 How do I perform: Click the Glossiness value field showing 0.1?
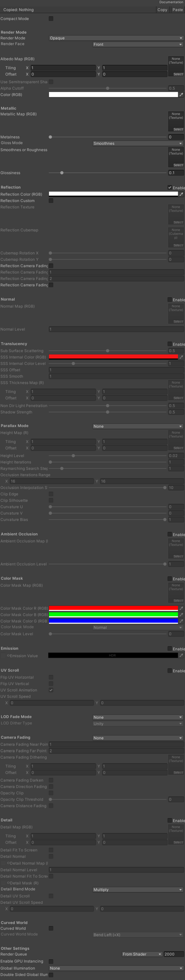(x=176, y=173)
